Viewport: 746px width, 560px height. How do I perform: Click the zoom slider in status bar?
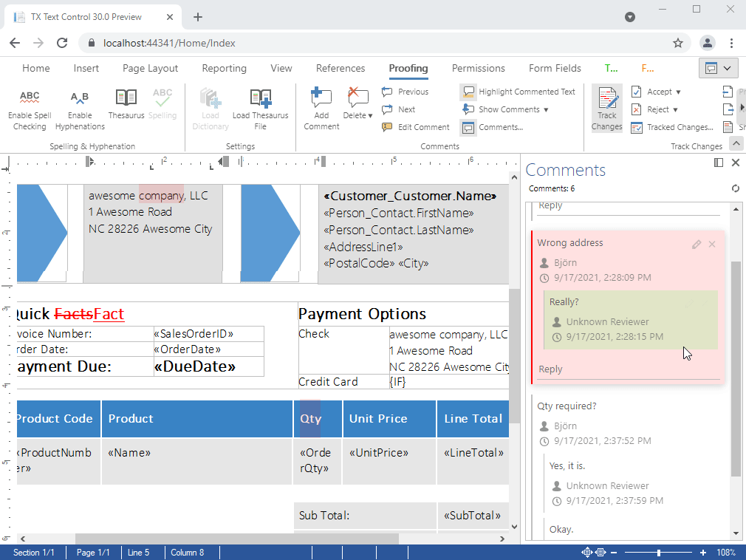tap(658, 553)
